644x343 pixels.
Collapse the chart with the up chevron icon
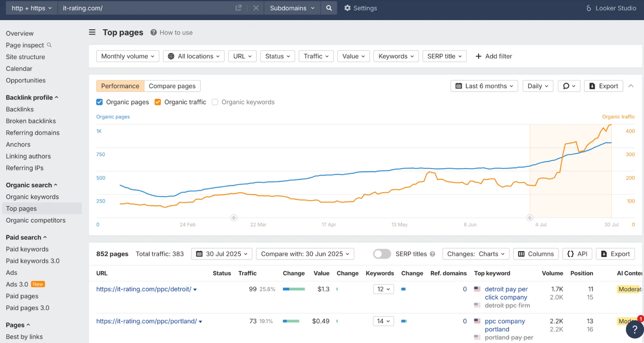point(631,86)
